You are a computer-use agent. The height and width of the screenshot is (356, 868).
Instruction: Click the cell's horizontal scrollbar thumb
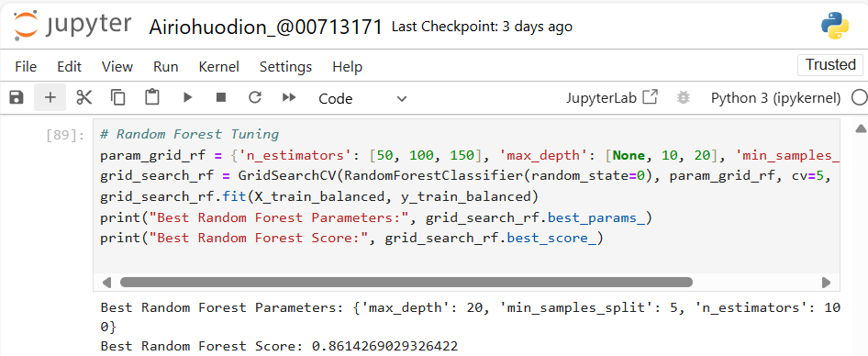[406, 283]
